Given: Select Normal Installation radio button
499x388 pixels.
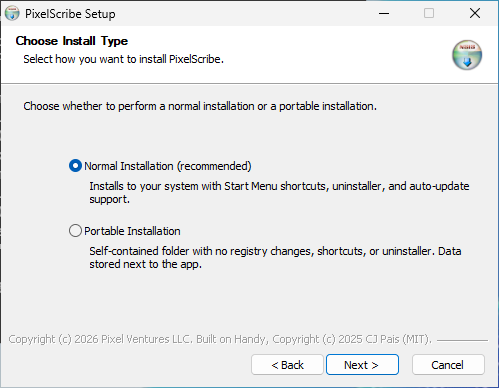Looking at the screenshot, I should pyautogui.click(x=75, y=166).
